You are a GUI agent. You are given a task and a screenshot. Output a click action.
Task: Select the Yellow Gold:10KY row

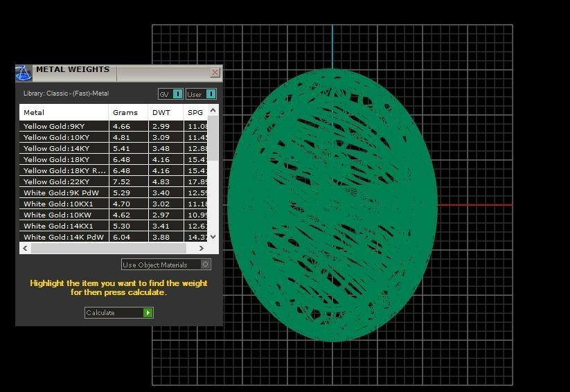[x=114, y=137]
